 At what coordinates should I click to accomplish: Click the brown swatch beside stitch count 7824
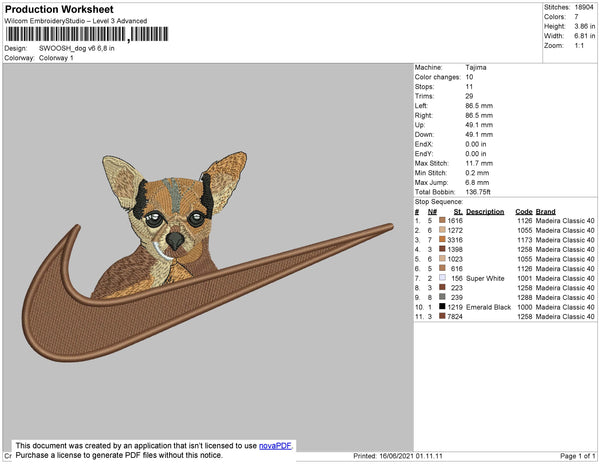[x=442, y=316]
